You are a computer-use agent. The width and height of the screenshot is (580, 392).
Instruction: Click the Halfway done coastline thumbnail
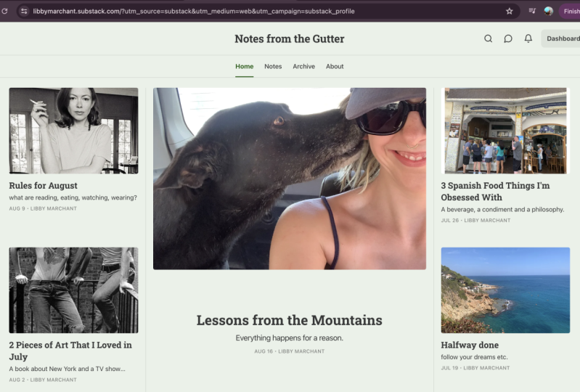[x=505, y=290]
